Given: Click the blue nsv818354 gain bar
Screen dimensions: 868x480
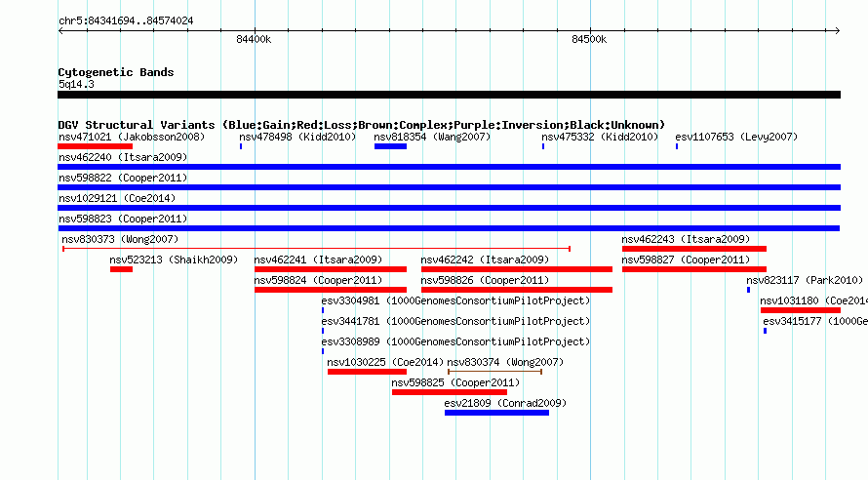Looking at the screenshot, I should click(x=390, y=146).
